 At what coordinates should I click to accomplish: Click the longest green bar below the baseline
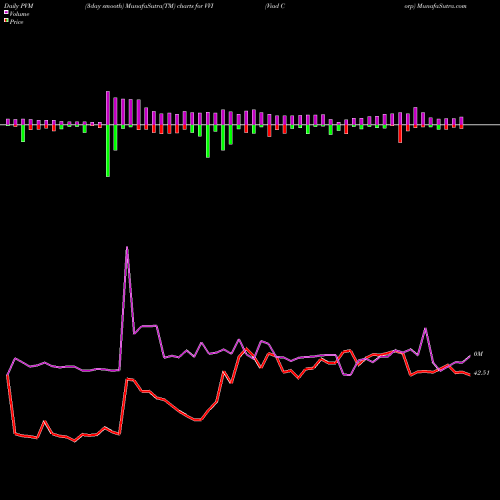pyautogui.click(x=108, y=151)
